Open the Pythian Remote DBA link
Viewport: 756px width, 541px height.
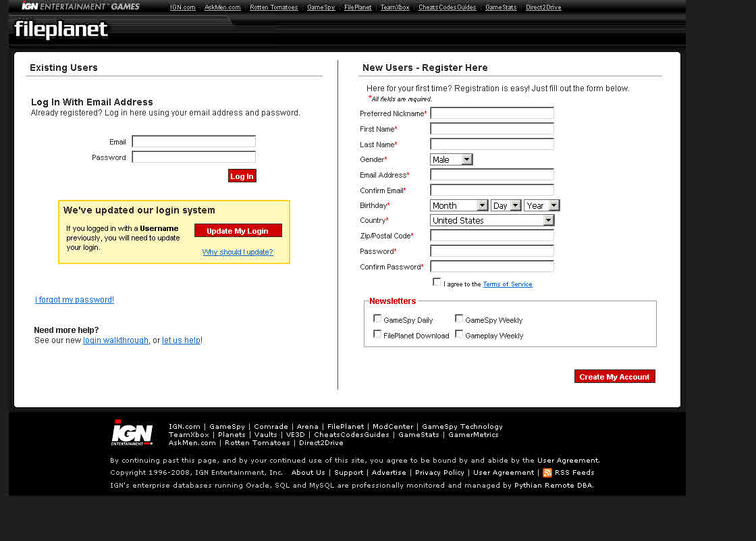pos(553,486)
